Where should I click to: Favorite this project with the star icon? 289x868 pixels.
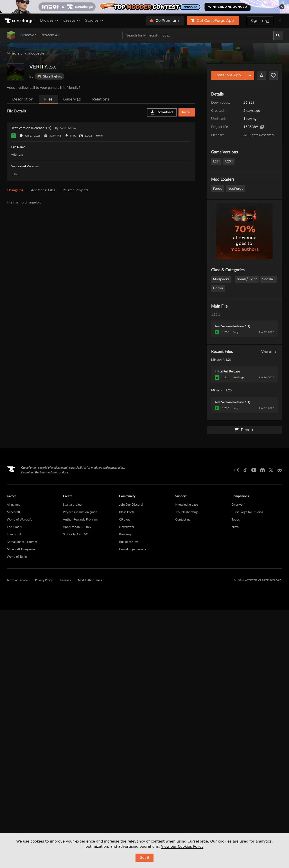click(x=261, y=75)
